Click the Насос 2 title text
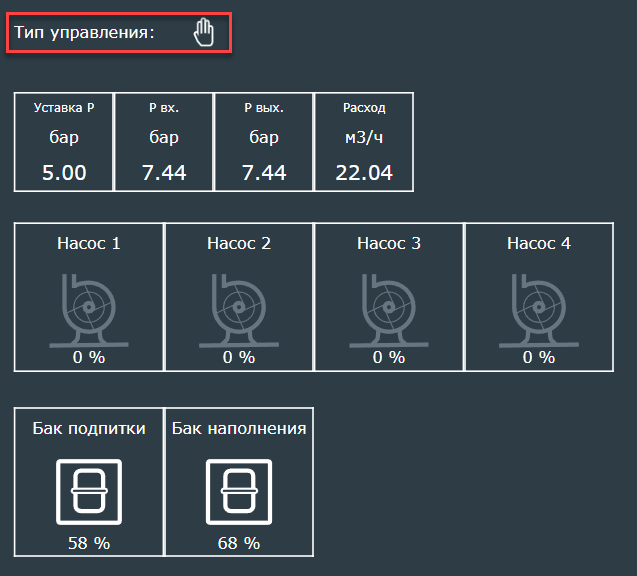637x576 pixels. click(x=238, y=243)
